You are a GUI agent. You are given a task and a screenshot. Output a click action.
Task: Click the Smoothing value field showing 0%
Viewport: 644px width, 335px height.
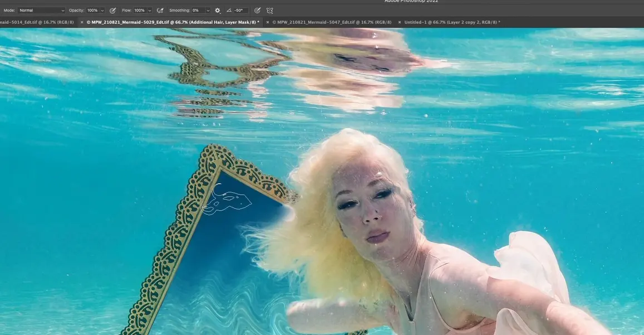coord(198,10)
